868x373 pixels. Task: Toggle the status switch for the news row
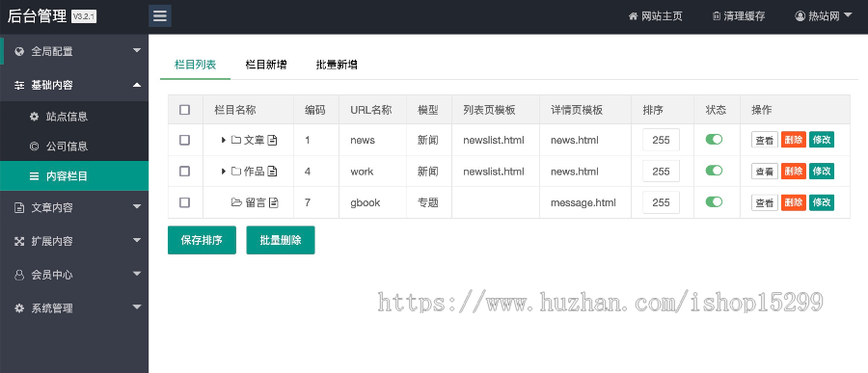(x=714, y=140)
